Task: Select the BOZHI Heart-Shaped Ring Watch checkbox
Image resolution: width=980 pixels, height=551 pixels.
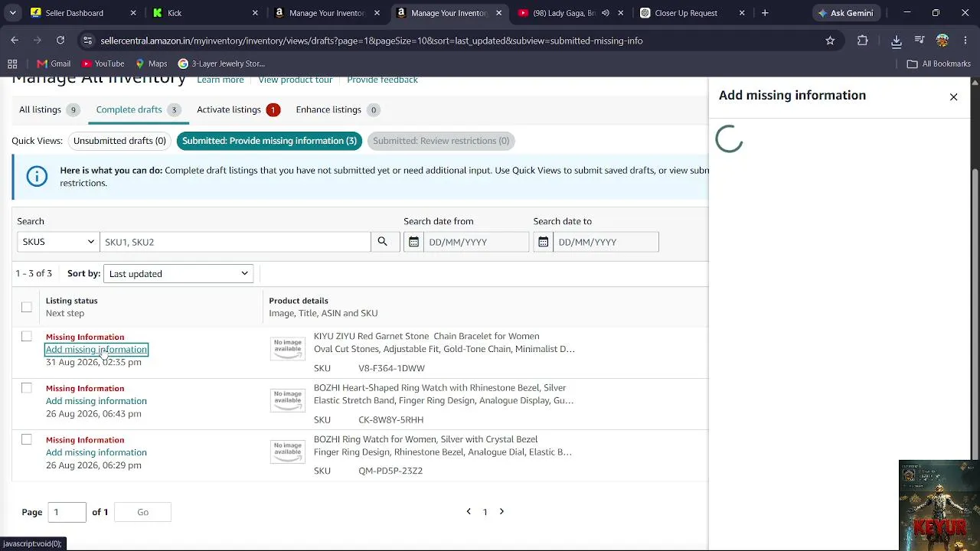Action: point(27,388)
